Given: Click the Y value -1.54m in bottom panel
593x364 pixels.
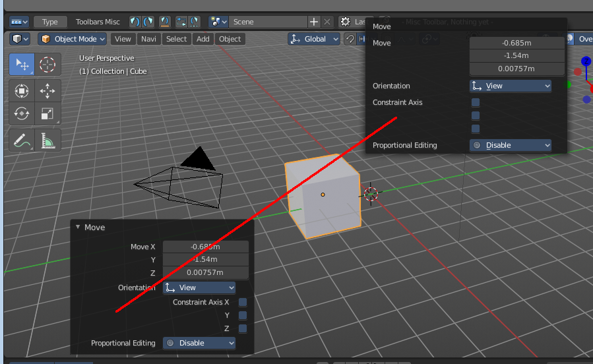Looking at the screenshot, I should pos(206,260).
